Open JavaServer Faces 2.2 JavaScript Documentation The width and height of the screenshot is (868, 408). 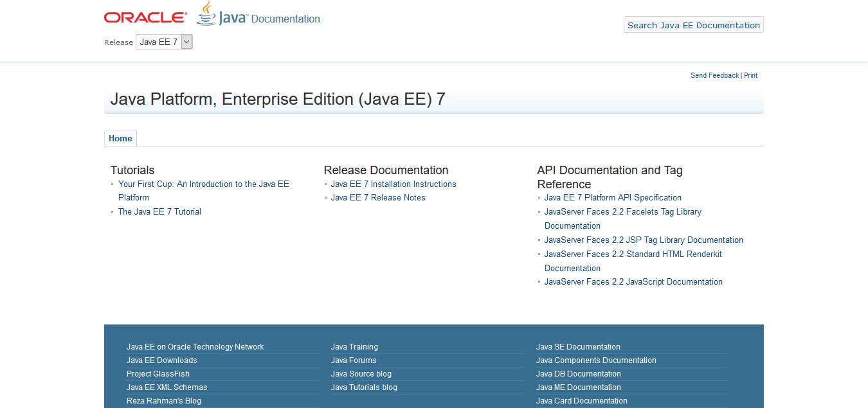(x=633, y=281)
